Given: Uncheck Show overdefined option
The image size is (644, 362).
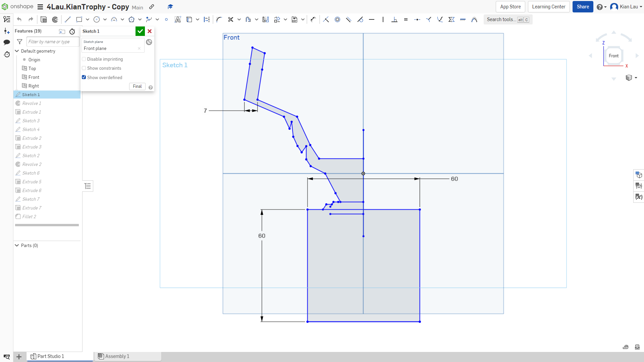Looking at the screenshot, I should point(84,77).
